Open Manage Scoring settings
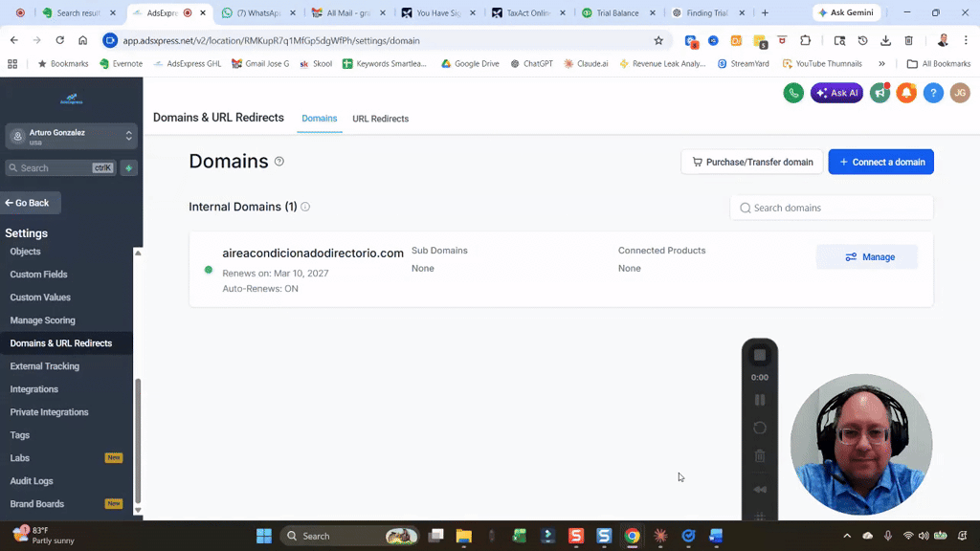 point(42,320)
